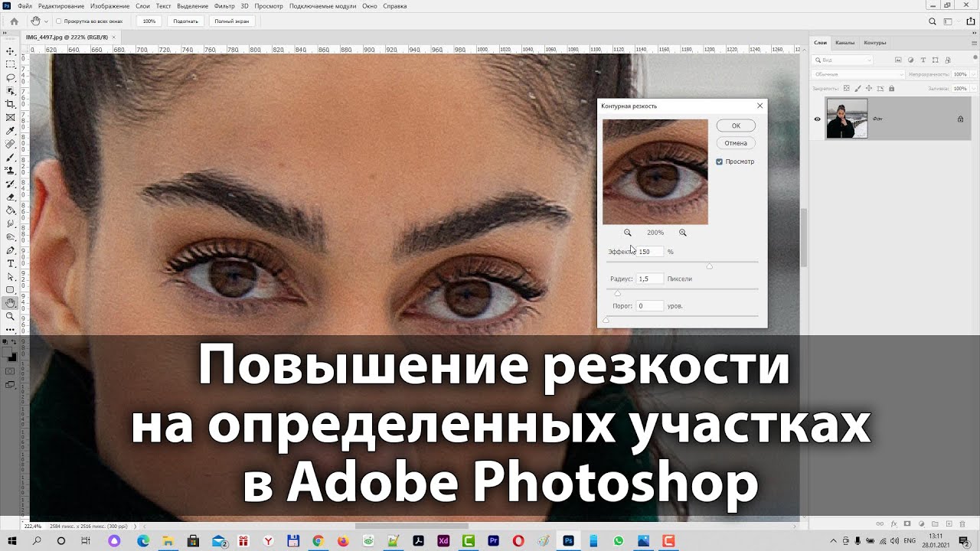Select the Path Selection tool
This screenshot has height=551, width=980.
(10, 276)
